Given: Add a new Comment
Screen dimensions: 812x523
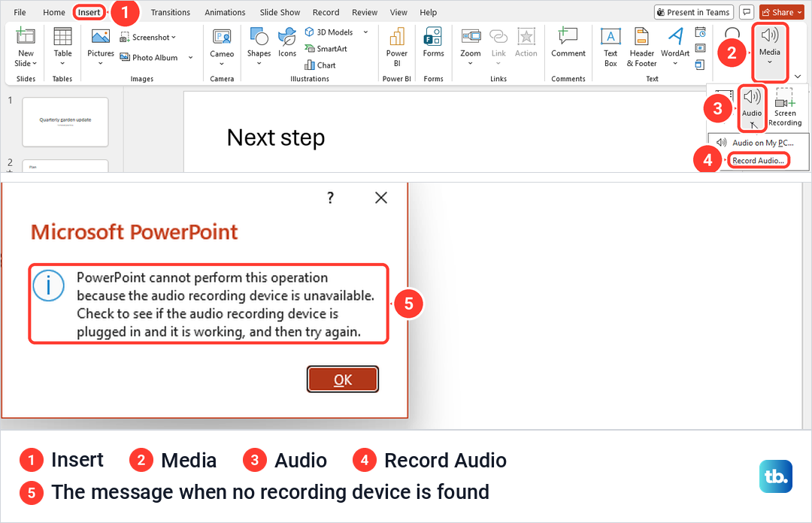Looking at the screenshot, I should tap(568, 43).
